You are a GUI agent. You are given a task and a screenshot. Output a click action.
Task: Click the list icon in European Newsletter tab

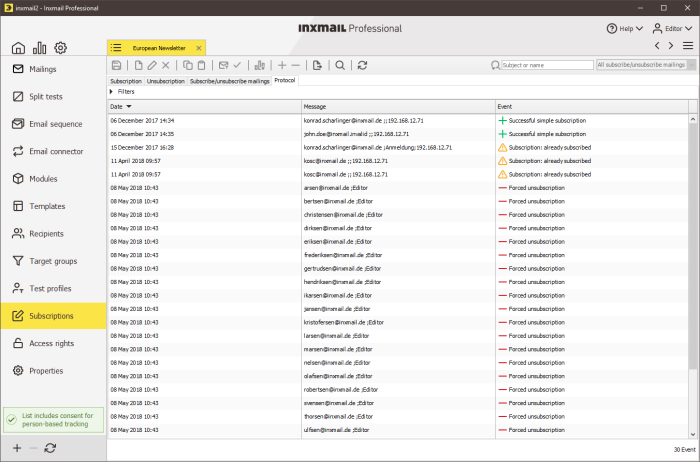tap(116, 47)
